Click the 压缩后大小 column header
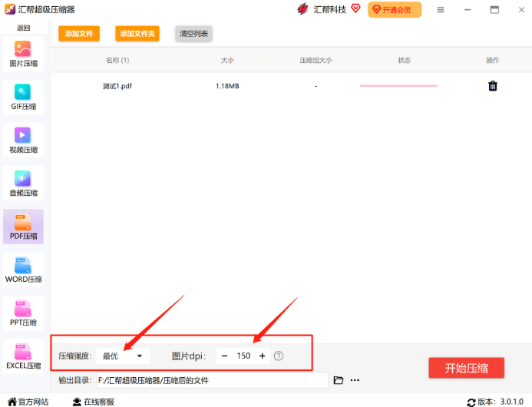The image size is (532, 407). click(x=316, y=61)
